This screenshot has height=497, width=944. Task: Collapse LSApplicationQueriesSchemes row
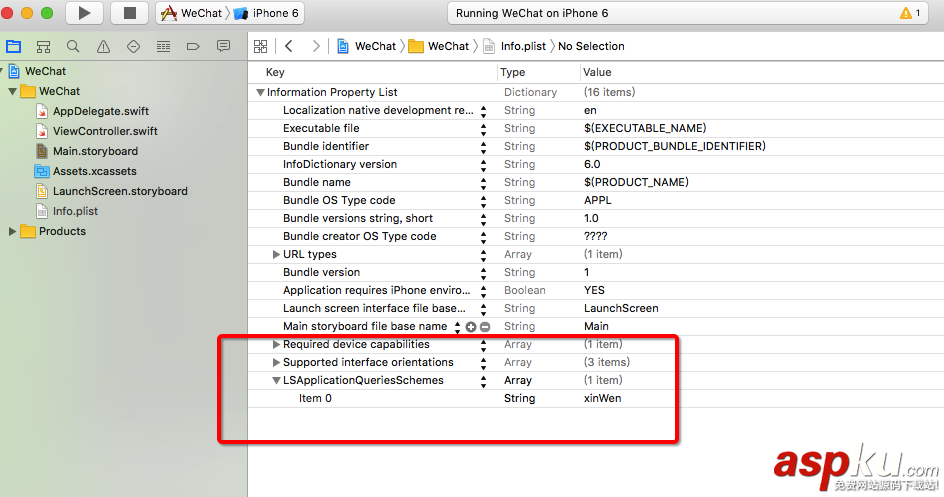click(276, 381)
